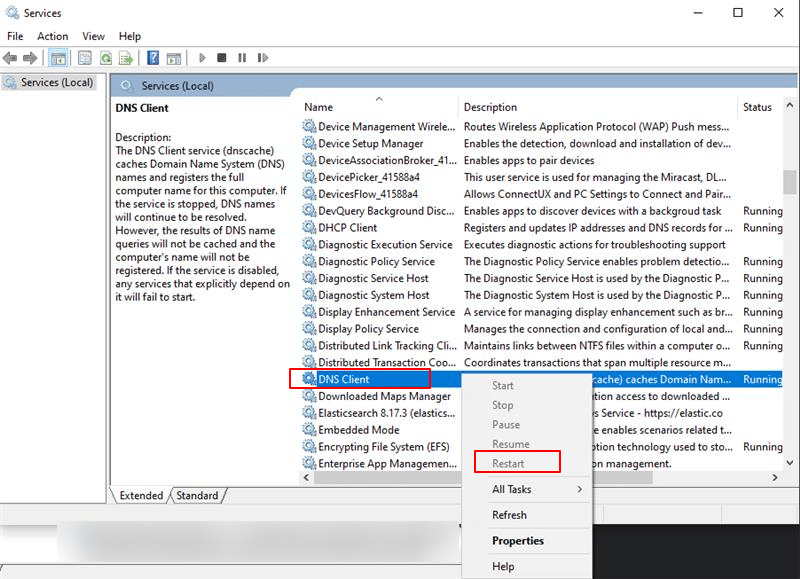This screenshot has width=800, height=579.
Task: Select Distributed Link Tracking Client row
Action: point(541,345)
